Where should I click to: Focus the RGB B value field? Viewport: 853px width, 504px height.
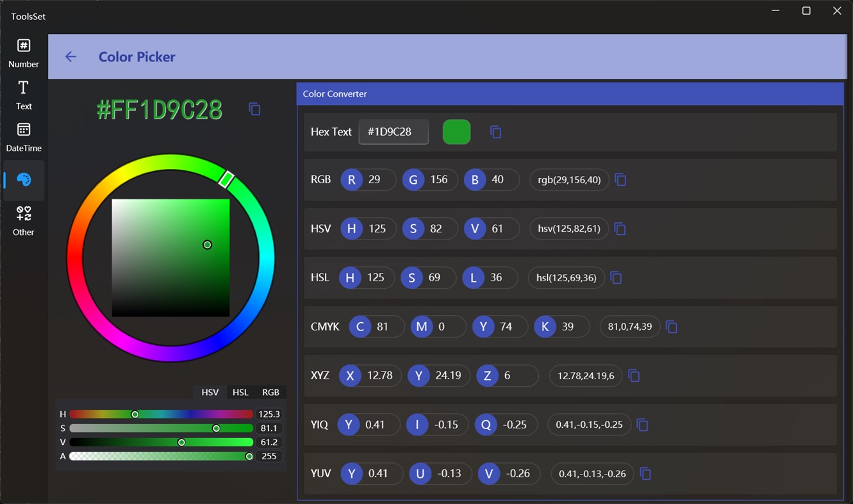pos(492,180)
